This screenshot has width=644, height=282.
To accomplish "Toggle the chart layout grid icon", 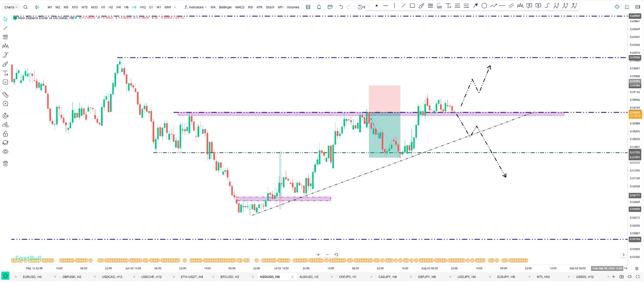I will (622, 277).
